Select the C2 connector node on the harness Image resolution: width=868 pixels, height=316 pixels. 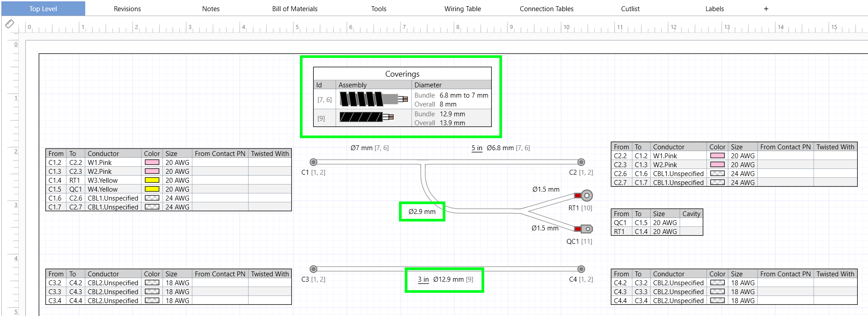[x=581, y=162]
